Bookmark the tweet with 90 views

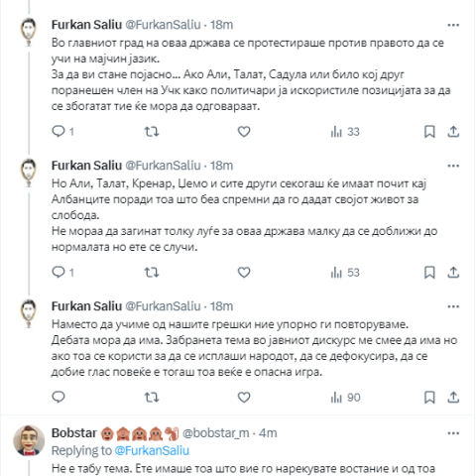(x=429, y=397)
